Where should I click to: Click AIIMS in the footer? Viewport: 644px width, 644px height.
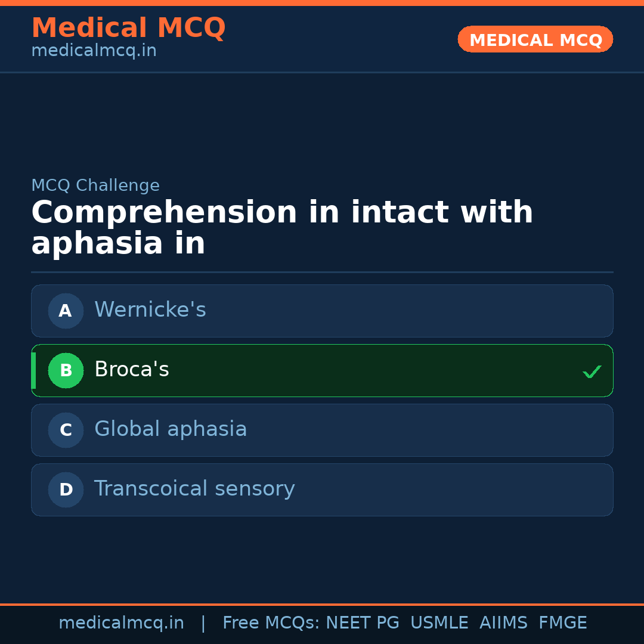tap(503, 623)
